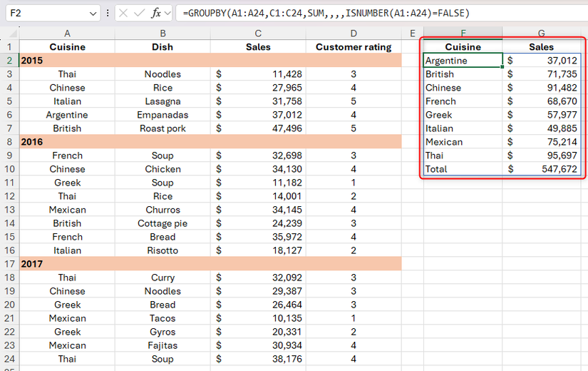Select the Customer rating header cell
The width and height of the screenshot is (588, 371).
(354, 47)
